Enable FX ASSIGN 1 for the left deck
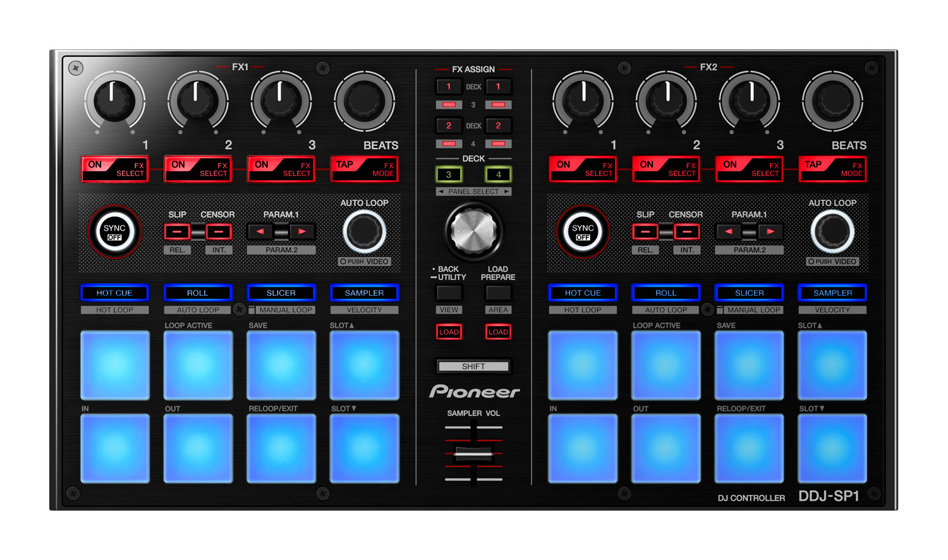 coord(449,87)
